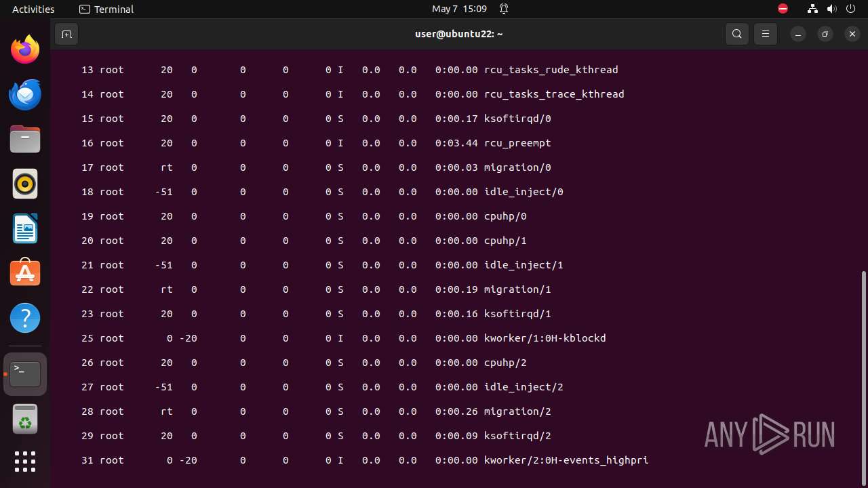The image size is (868, 488).
Task: Click PID 31 in the process list
Action: tap(87, 460)
